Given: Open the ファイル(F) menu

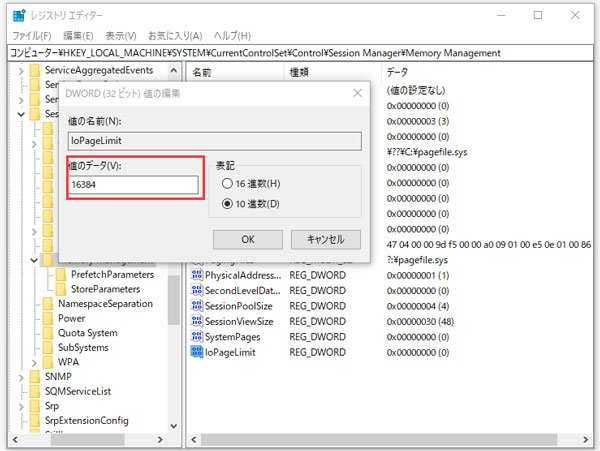Looking at the screenshot, I should (x=32, y=36).
